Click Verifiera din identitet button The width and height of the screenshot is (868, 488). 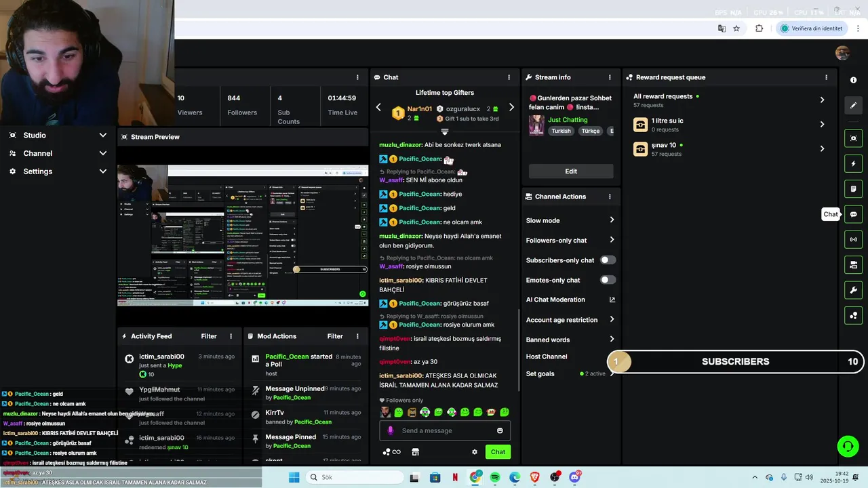tap(812, 28)
